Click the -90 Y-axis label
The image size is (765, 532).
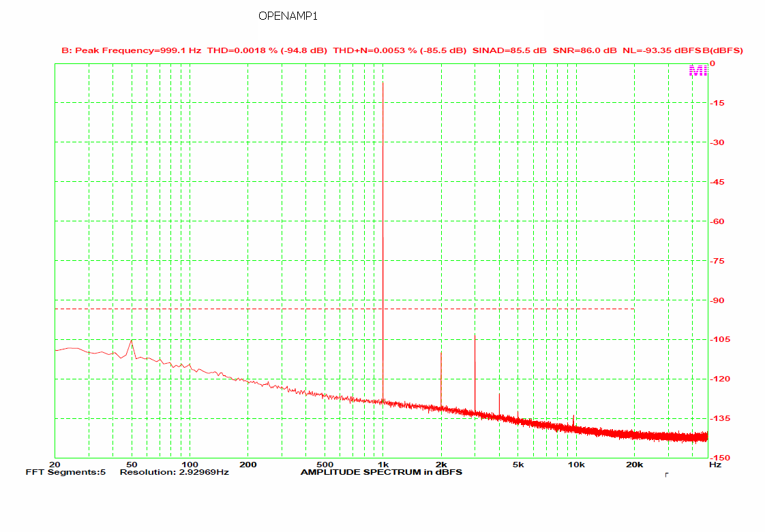pos(717,300)
